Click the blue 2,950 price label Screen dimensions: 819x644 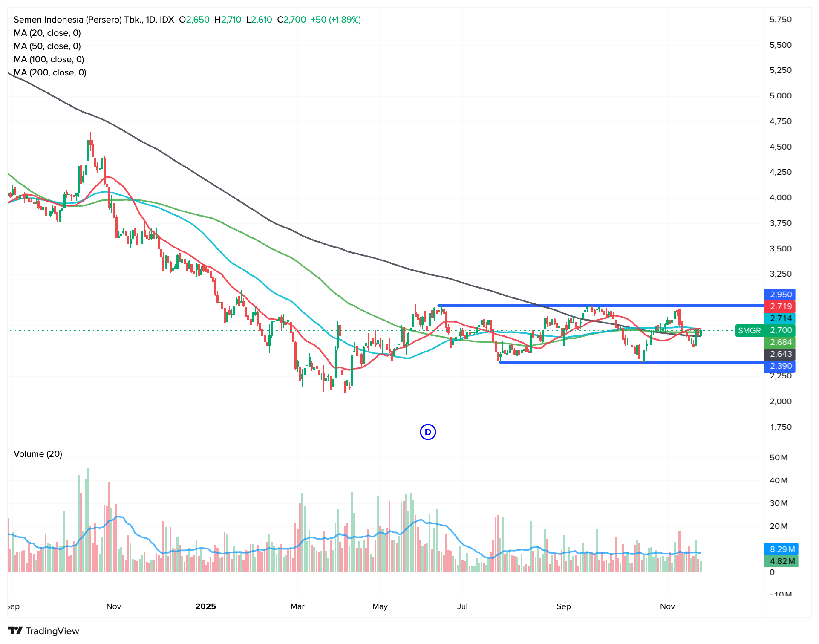(780, 295)
